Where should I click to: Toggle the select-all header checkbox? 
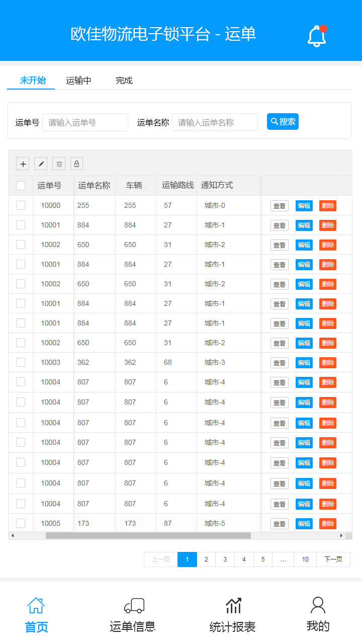tap(21, 186)
